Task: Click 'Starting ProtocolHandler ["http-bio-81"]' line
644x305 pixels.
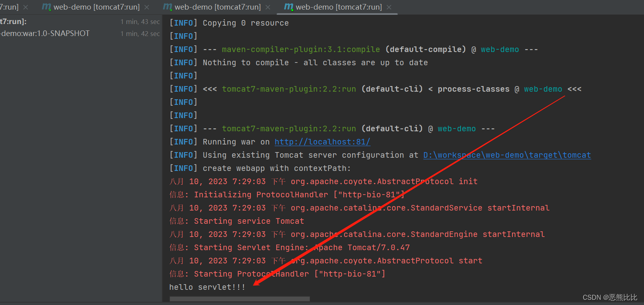Action: click(289, 274)
